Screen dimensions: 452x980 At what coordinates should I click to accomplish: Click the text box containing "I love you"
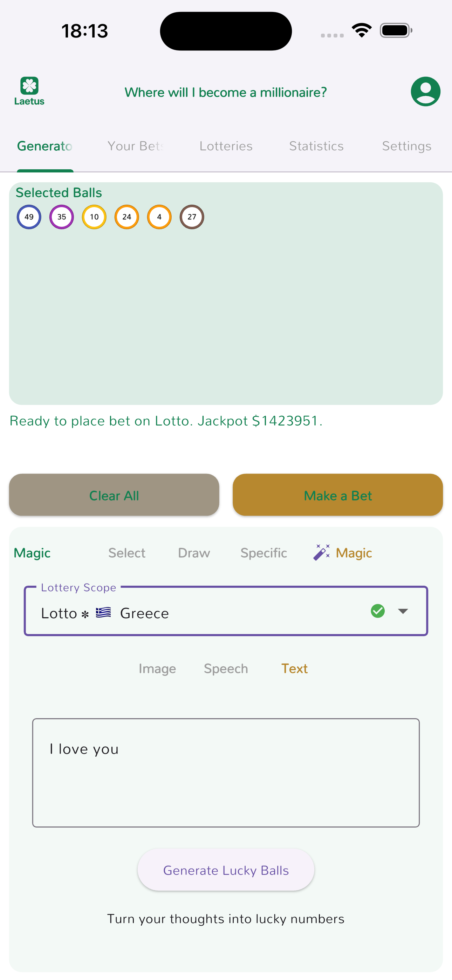(x=226, y=772)
